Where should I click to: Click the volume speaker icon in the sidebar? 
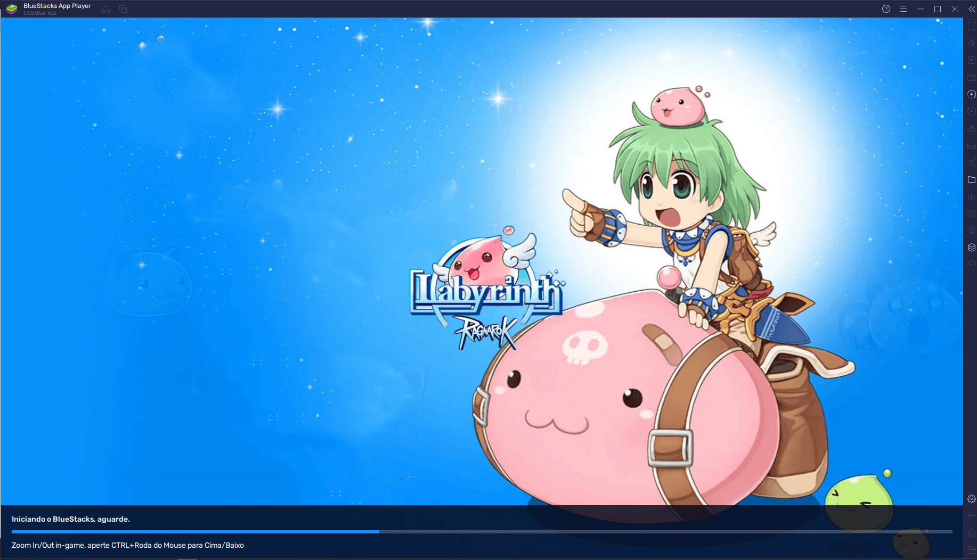click(x=972, y=43)
